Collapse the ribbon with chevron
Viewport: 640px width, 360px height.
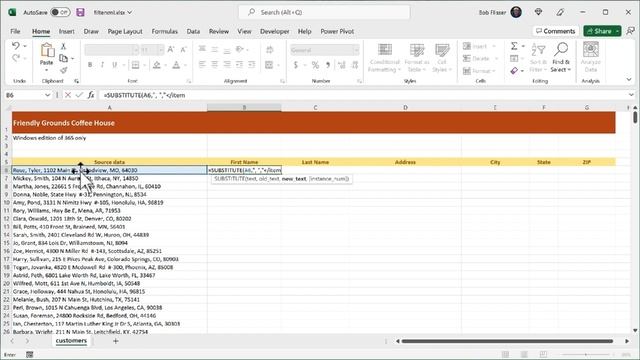click(629, 80)
